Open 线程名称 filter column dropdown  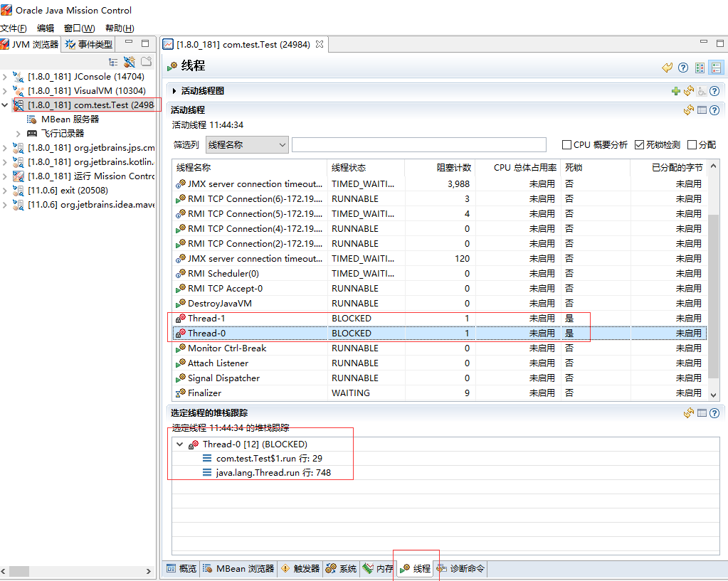pos(247,145)
